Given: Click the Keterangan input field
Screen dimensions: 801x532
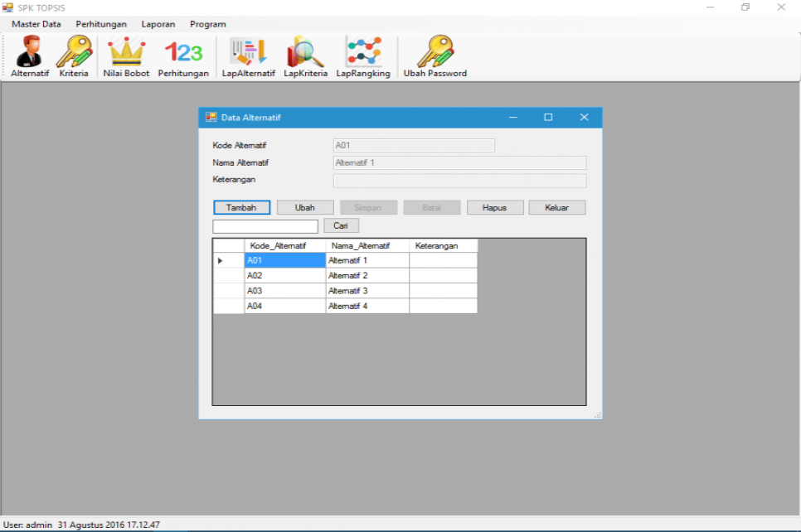Looking at the screenshot, I should click(x=459, y=180).
